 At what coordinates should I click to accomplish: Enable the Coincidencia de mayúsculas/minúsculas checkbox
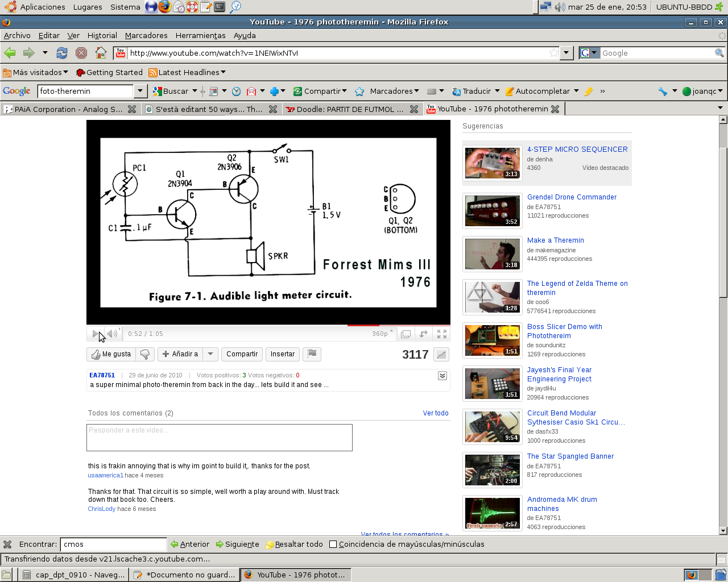(333, 544)
